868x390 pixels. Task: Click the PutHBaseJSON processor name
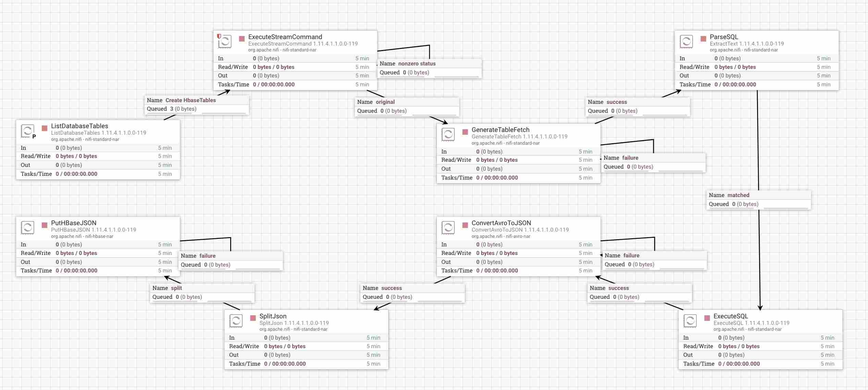74,223
